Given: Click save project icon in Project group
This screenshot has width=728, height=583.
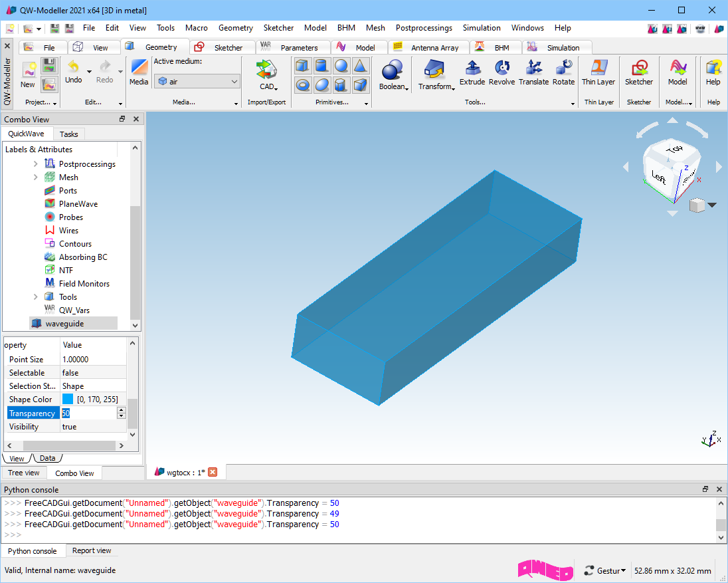Looking at the screenshot, I should (x=49, y=66).
